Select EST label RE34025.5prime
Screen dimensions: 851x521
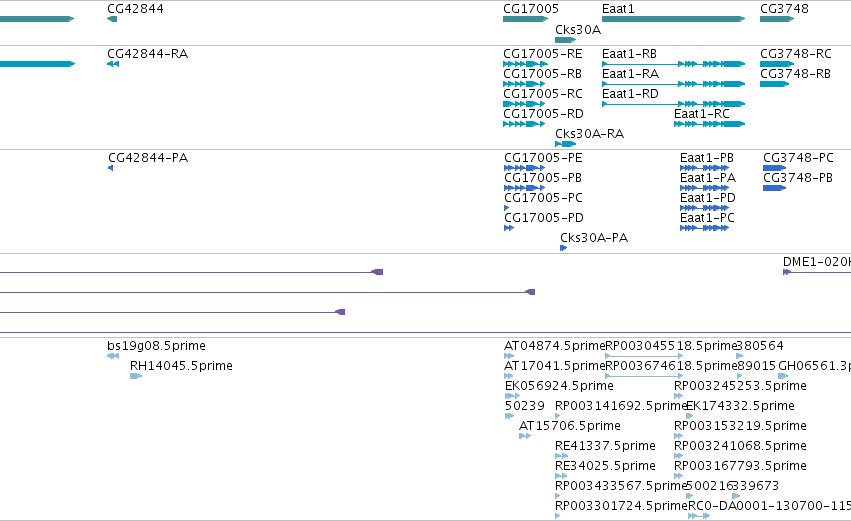click(x=605, y=466)
